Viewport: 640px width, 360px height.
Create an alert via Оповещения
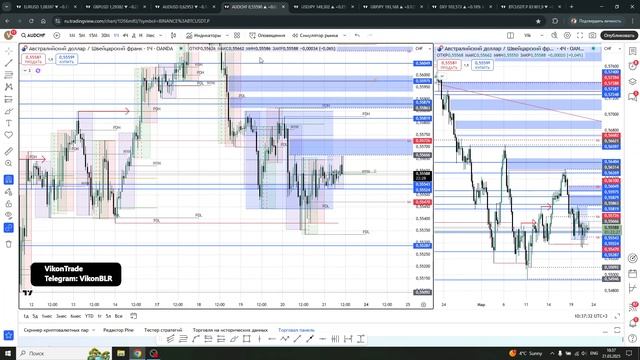267,36
